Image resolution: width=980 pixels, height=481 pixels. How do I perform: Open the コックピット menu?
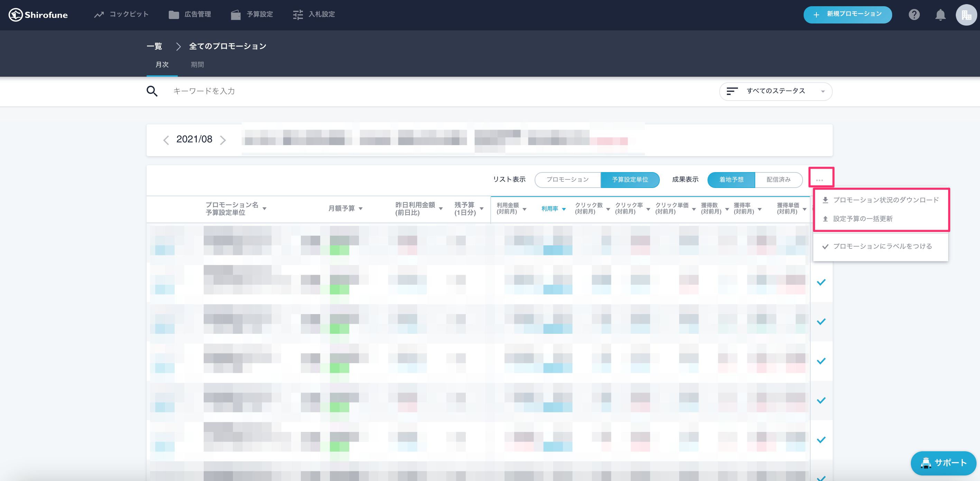click(x=121, y=15)
